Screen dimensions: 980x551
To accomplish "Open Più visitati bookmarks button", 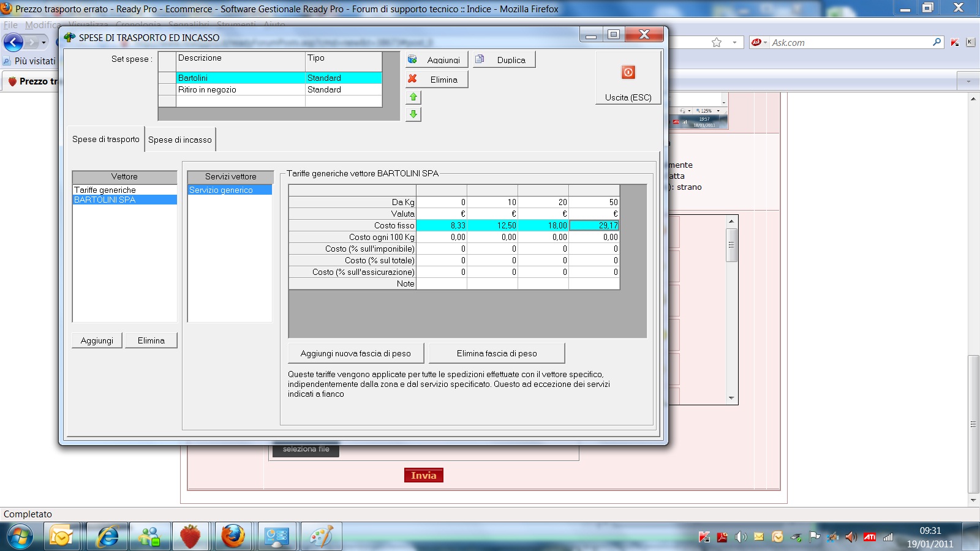I will [30, 61].
